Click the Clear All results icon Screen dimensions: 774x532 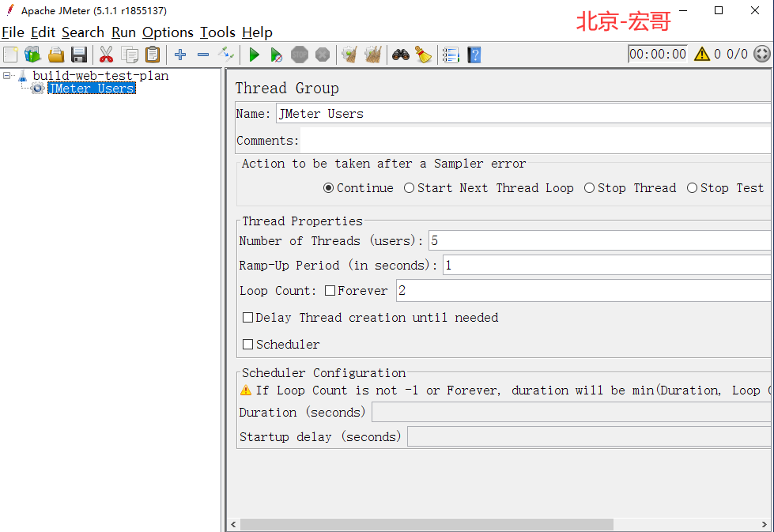point(373,55)
